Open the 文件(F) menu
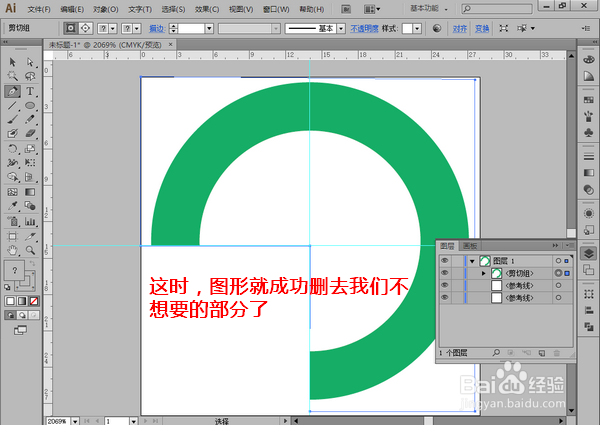The height and width of the screenshot is (425, 600). click(x=39, y=9)
